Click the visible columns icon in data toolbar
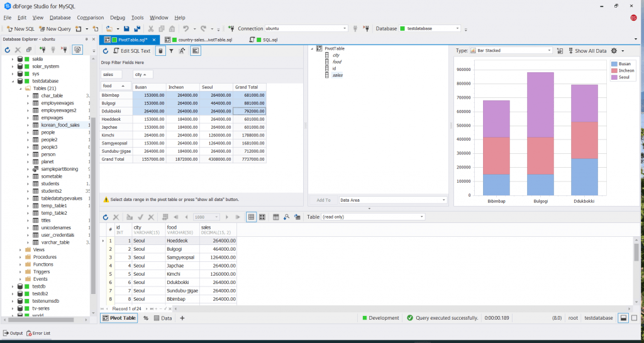This screenshot has height=343, width=644. [276, 217]
